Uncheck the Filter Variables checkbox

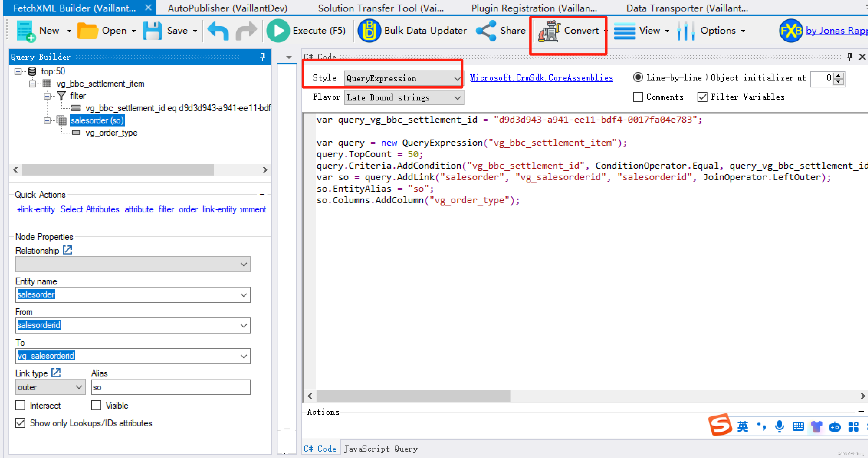click(702, 97)
